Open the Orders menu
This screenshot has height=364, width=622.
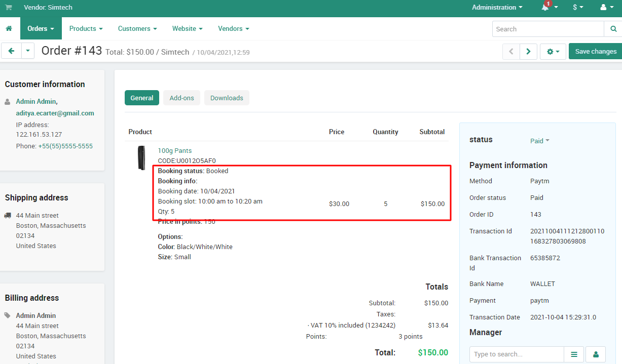click(41, 28)
